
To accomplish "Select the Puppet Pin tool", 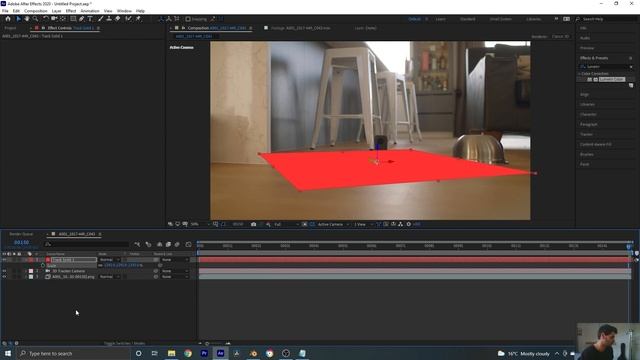I will coord(138,19).
